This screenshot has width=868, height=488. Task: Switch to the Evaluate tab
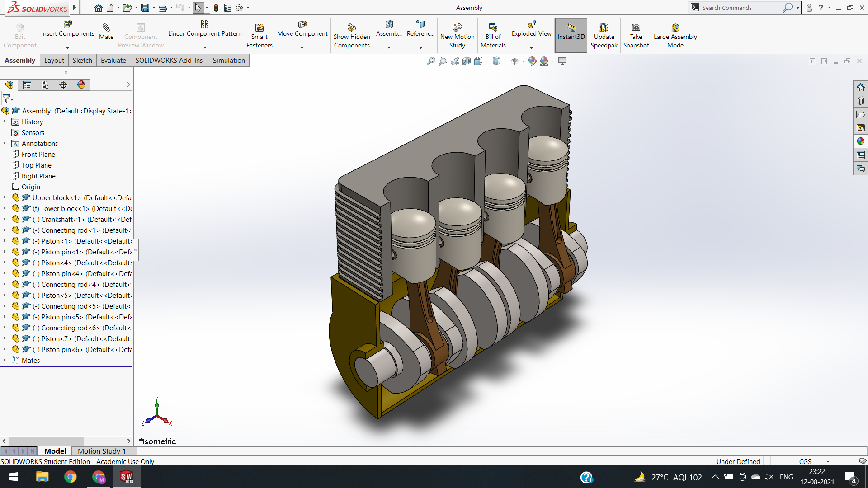tap(113, 61)
